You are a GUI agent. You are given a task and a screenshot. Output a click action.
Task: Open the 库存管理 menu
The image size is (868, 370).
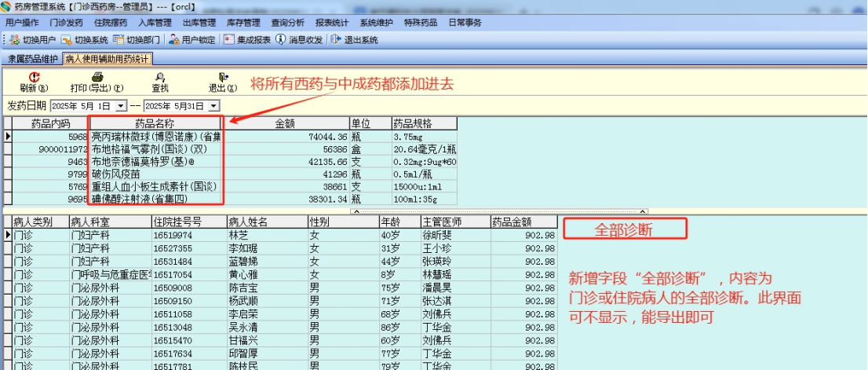coord(243,23)
